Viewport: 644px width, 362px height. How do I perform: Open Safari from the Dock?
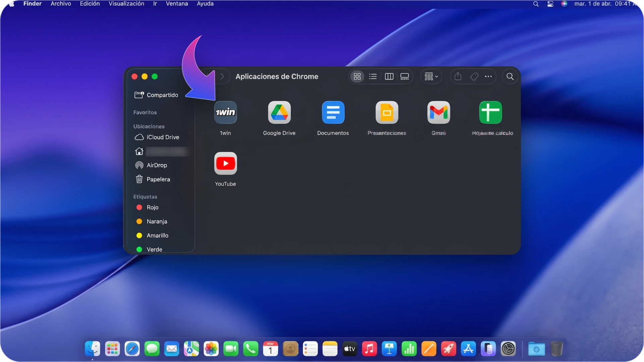pos(132,349)
